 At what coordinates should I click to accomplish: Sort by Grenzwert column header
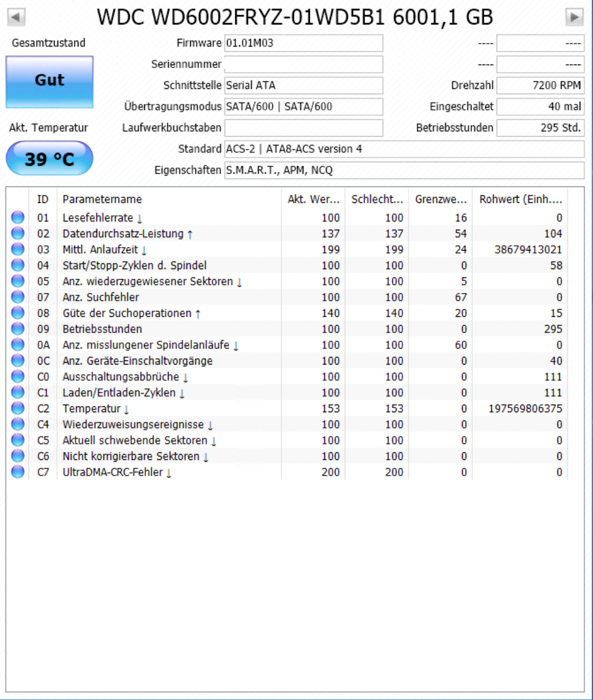coord(441,199)
